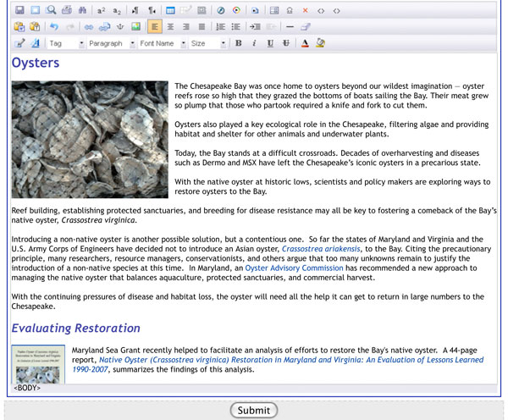Click the oyster shells photo
The width and height of the screenshot is (508, 420).
pyautogui.click(x=90, y=139)
